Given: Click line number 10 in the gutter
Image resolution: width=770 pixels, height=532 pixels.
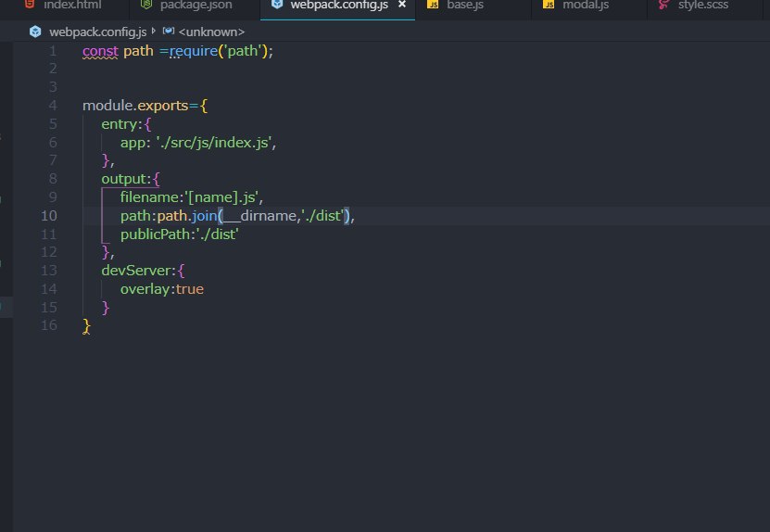Looking at the screenshot, I should [x=48, y=216].
